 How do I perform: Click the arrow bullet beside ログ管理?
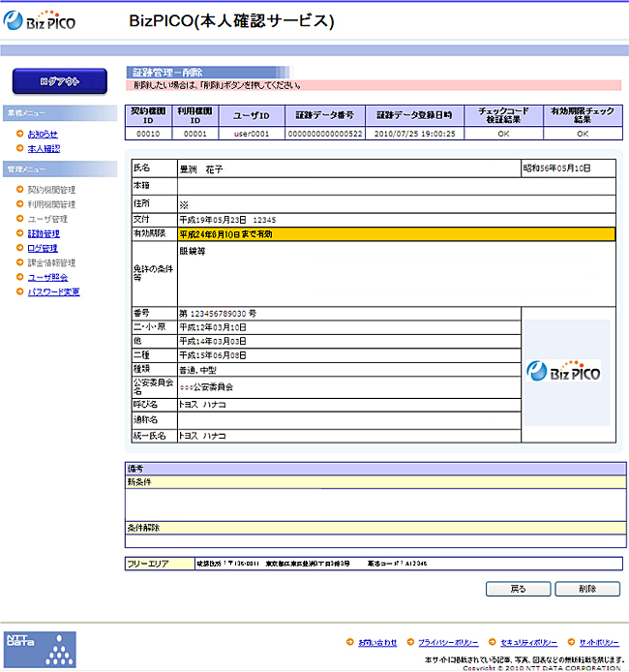point(20,248)
